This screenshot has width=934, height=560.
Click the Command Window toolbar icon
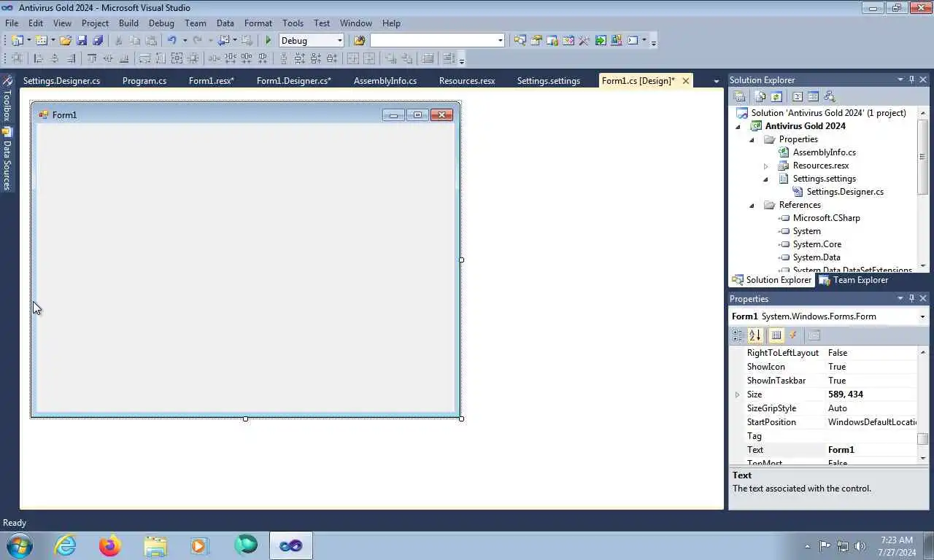633,41
